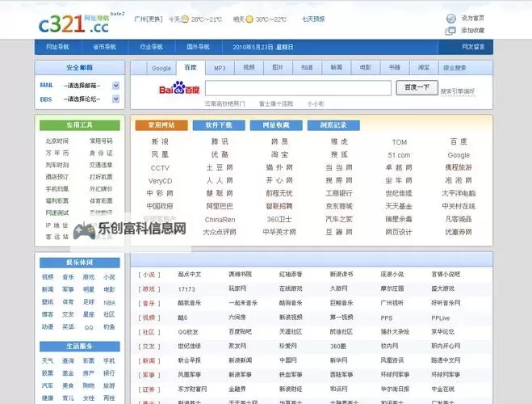Click the 实用工具 green header
The width and height of the screenshot is (532, 404).
pyautogui.click(x=80, y=125)
